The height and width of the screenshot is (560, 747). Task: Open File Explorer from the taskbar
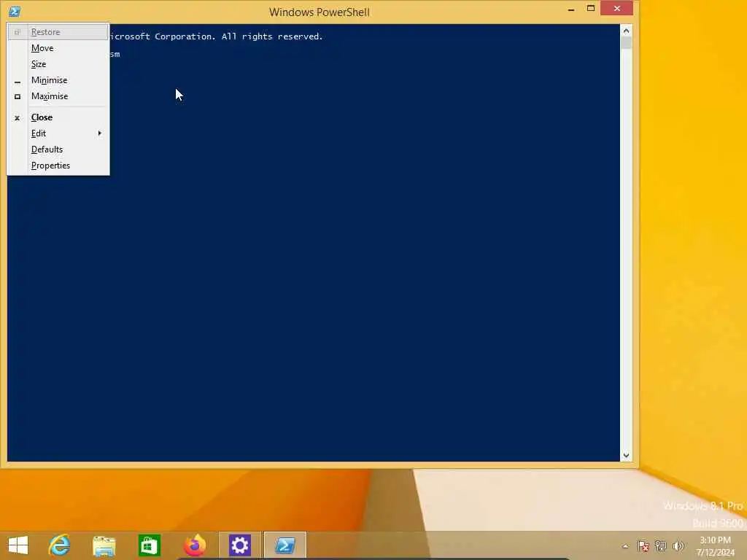104,545
